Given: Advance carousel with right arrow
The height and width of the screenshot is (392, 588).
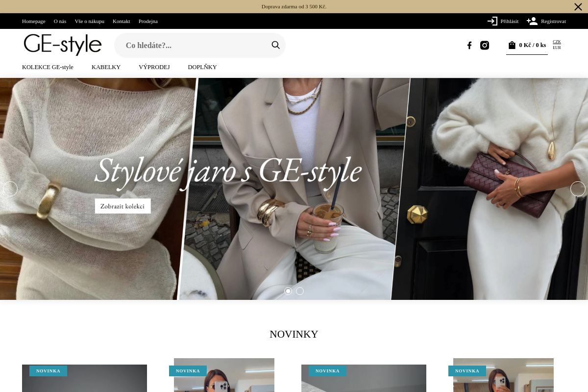Looking at the screenshot, I should click(578, 189).
